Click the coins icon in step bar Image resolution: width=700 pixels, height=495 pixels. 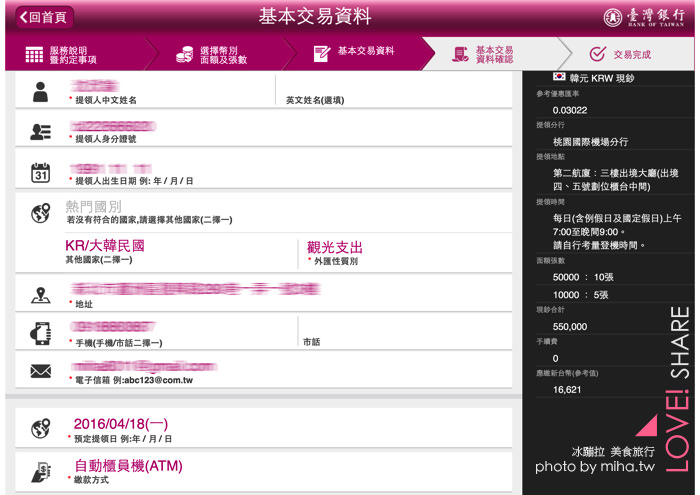coord(184,54)
